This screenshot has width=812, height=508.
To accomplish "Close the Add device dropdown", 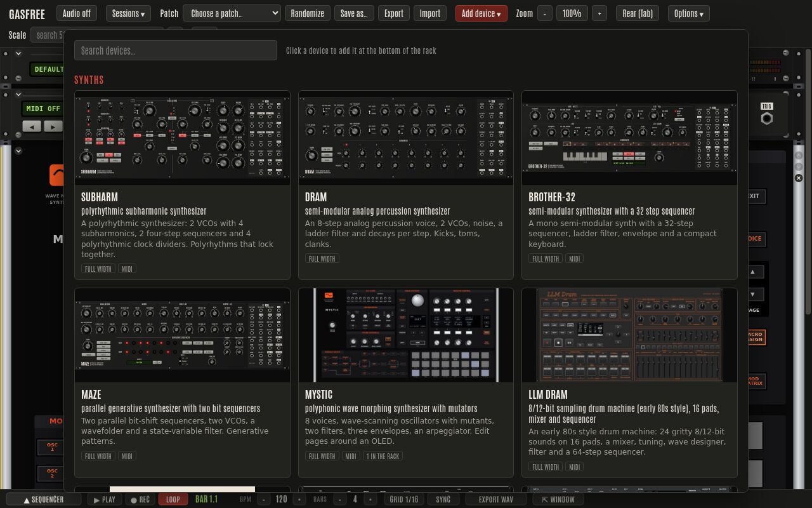I will pos(481,13).
